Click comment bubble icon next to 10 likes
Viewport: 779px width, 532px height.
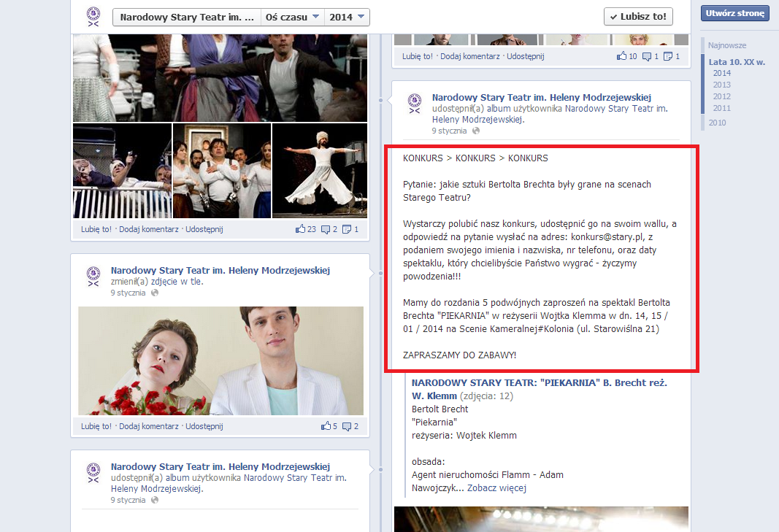(646, 57)
